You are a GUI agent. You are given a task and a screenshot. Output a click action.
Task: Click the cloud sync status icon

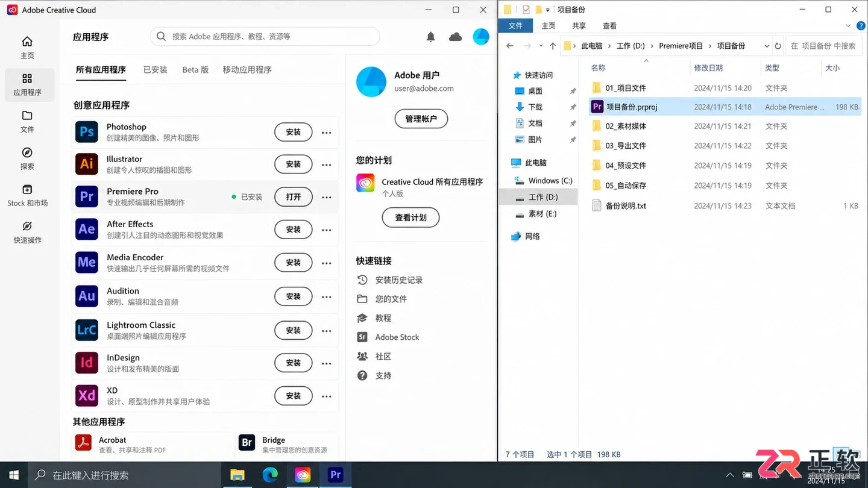(x=456, y=37)
